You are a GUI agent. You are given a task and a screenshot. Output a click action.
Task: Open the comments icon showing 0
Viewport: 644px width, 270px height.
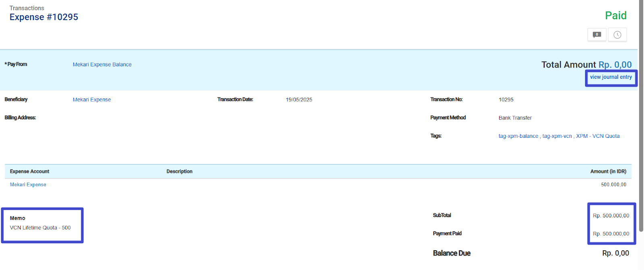(597, 35)
